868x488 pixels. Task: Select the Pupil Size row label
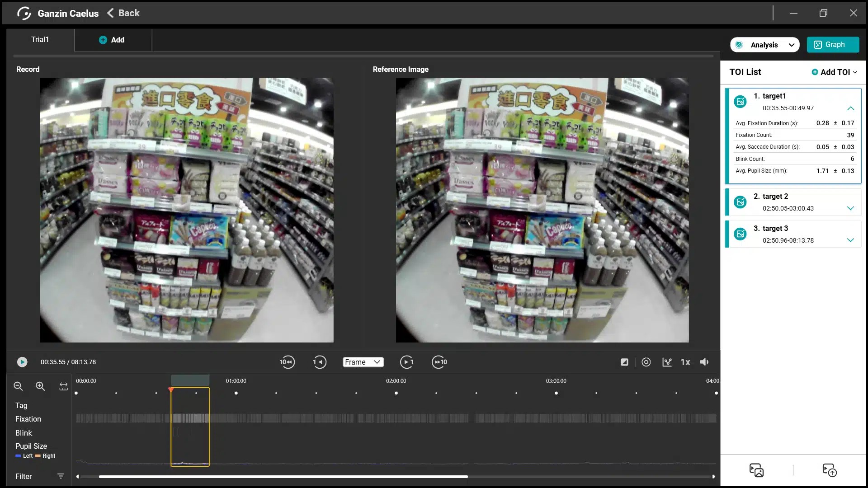(x=31, y=446)
